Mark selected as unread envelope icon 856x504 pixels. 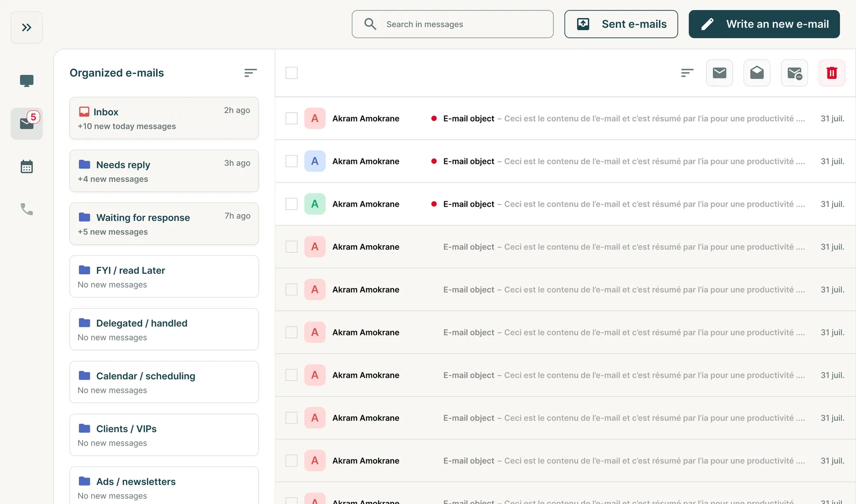click(720, 73)
